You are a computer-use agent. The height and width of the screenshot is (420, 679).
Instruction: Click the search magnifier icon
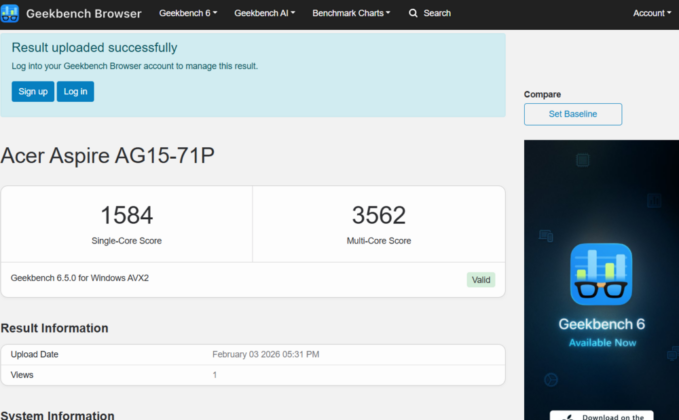413,13
